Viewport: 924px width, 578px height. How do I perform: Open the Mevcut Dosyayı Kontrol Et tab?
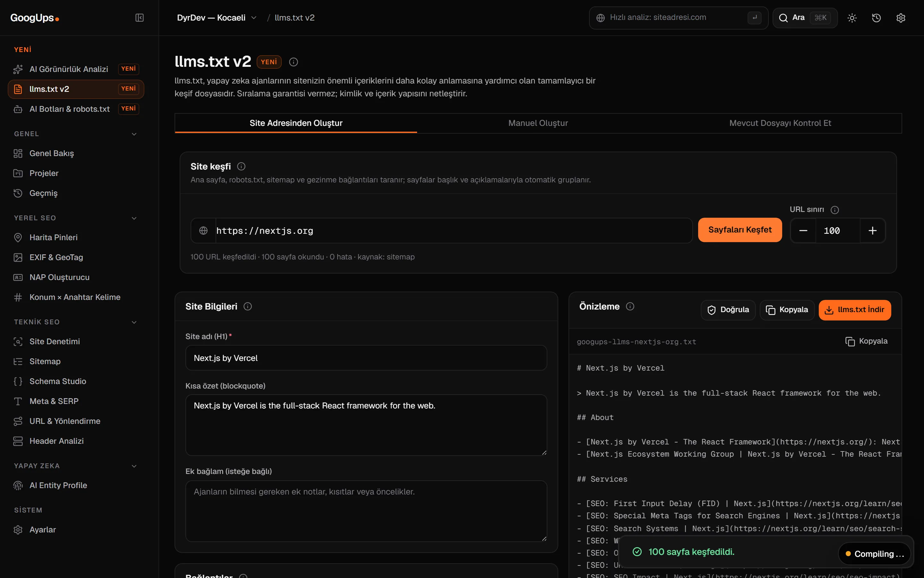tap(780, 123)
